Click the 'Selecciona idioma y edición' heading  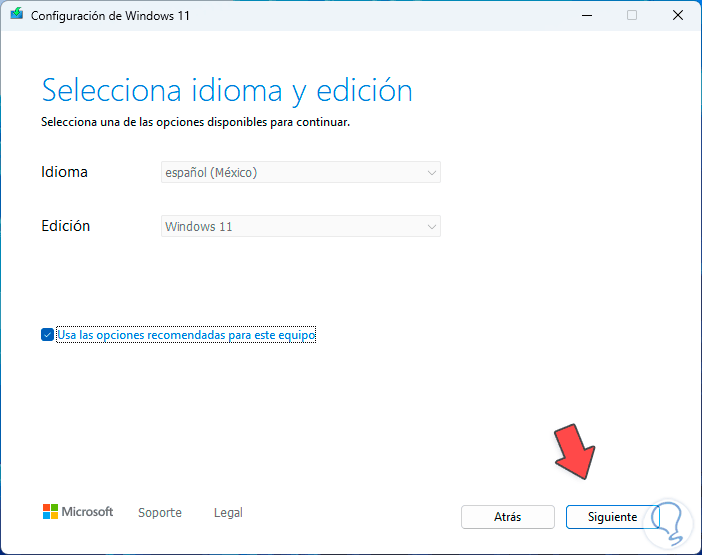pos(227,91)
